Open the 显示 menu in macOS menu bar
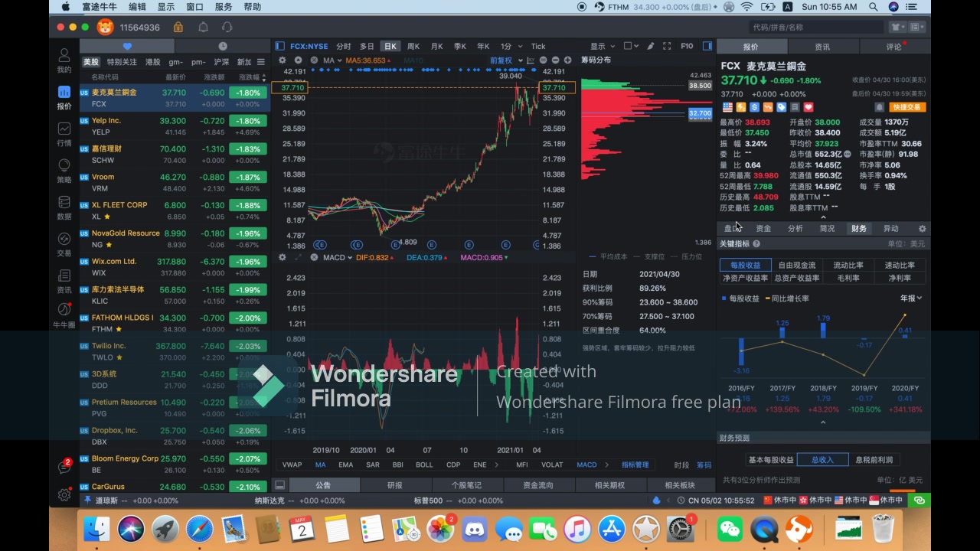Image resolution: width=980 pixels, height=551 pixels. (166, 7)
